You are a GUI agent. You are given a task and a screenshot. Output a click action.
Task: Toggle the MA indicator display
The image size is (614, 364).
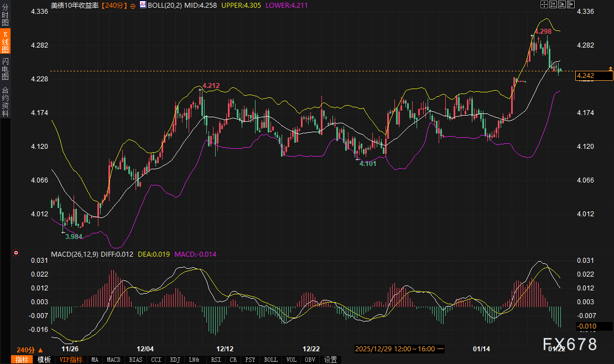point(95,360)
